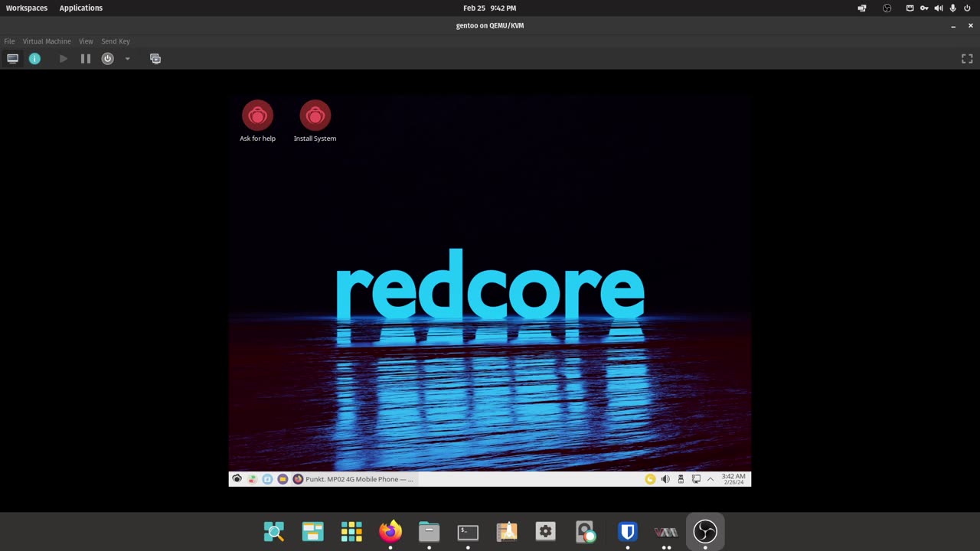Open OBS Studio from the dock
980x551 pixels.
[705, 531]
